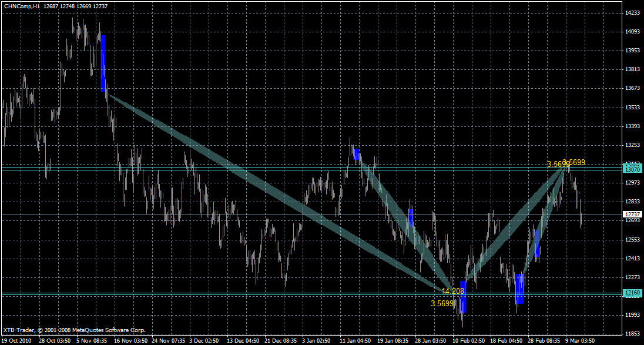Click the 12160 price tag on the axis
Viewport: 644px width, 345px height.
point(632,293)
